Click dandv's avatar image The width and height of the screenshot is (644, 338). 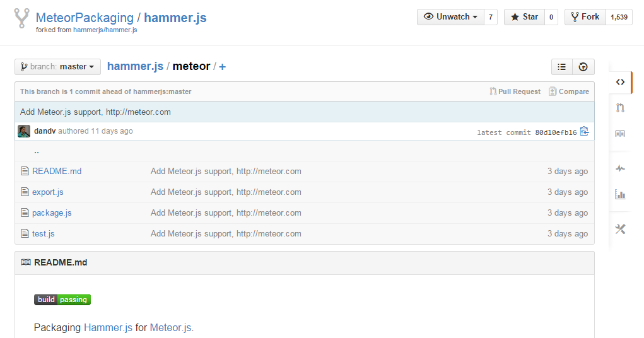click(24, 131)
